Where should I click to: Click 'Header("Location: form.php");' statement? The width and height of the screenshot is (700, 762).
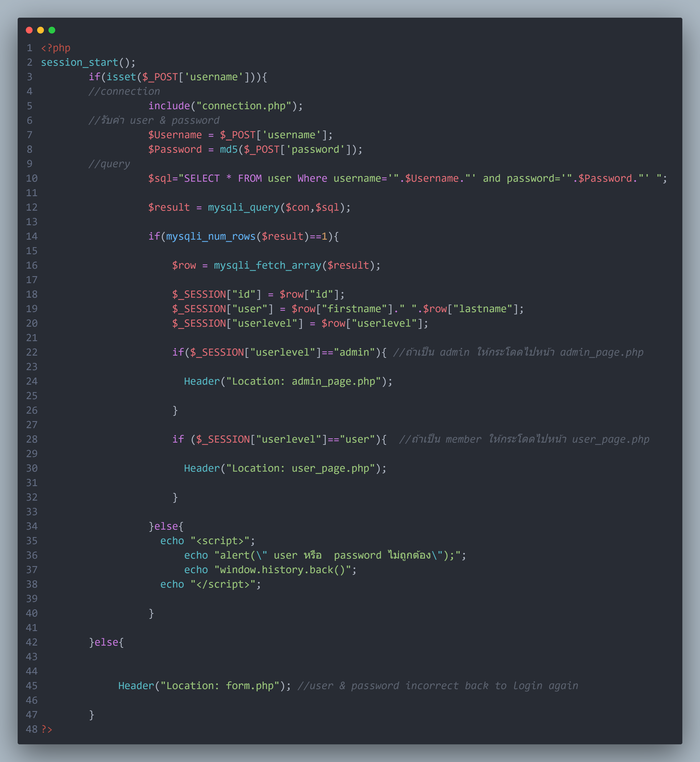[205, 686]
